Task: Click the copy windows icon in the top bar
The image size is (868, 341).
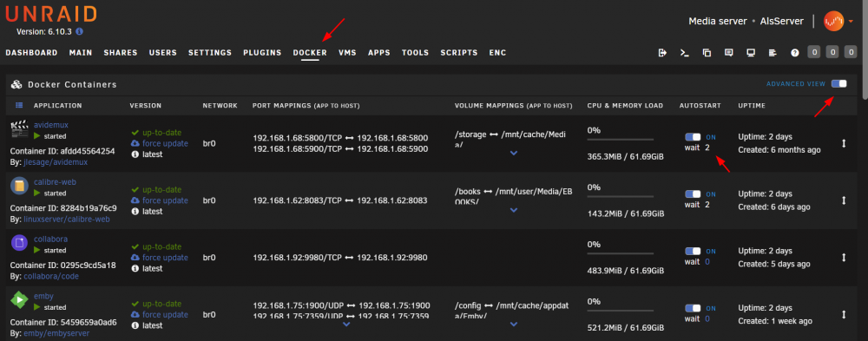Action: (707, 53)
